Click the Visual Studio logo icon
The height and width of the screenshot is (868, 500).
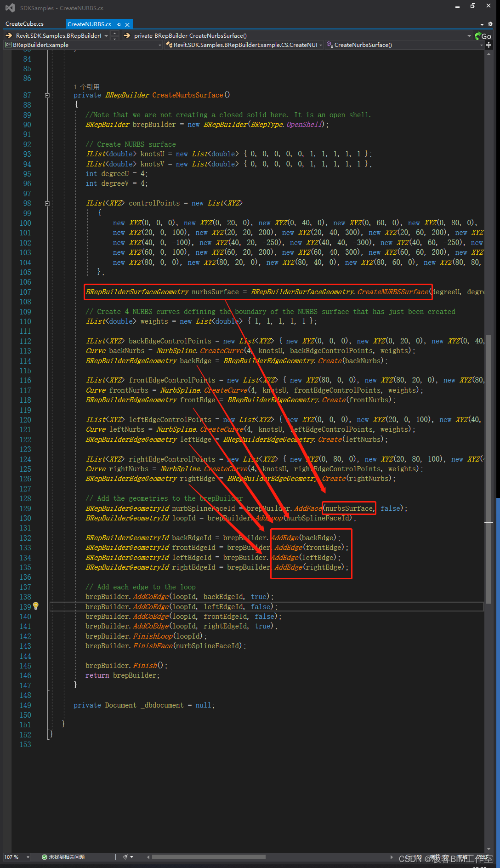pos(10,8)
